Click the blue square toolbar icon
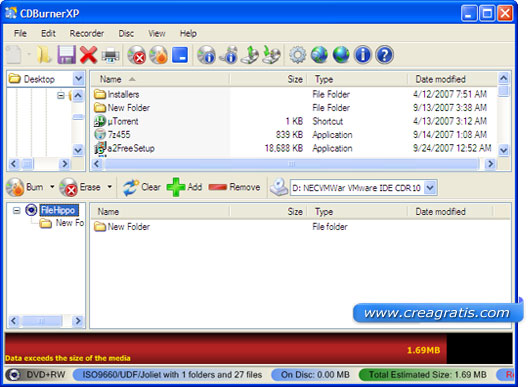 (x=180, y=55)
